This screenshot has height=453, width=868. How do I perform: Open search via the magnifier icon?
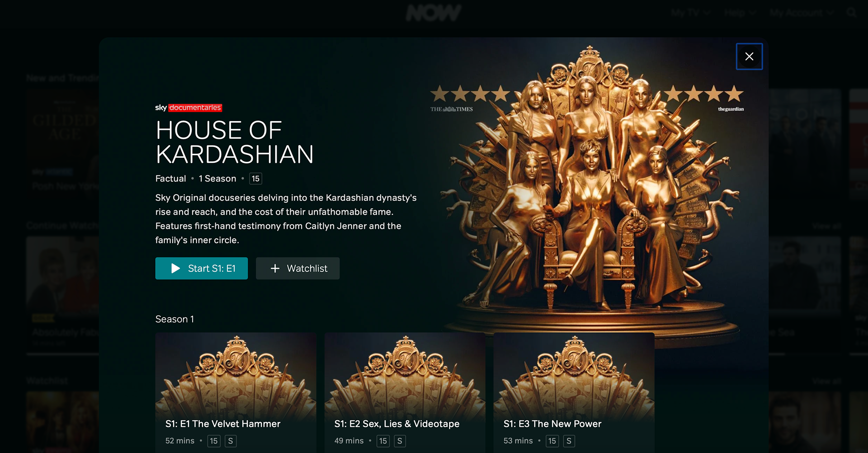[x=852, y=13]
